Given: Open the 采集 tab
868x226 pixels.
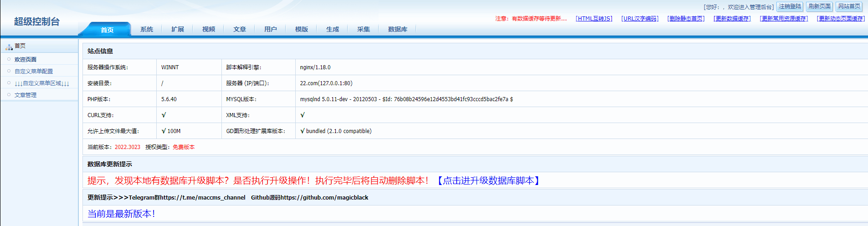Looking at the screenshot, I should pyautogui.click(x=364, y=29).
